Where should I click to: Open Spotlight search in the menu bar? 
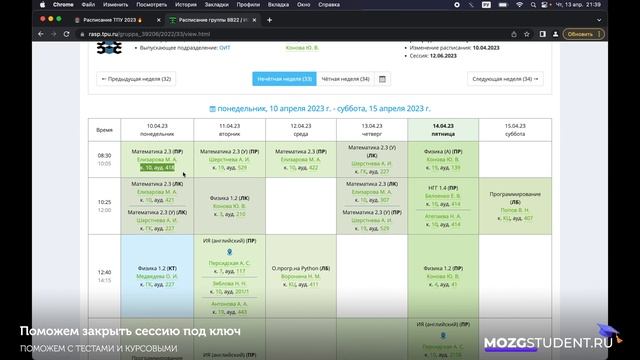533,5
